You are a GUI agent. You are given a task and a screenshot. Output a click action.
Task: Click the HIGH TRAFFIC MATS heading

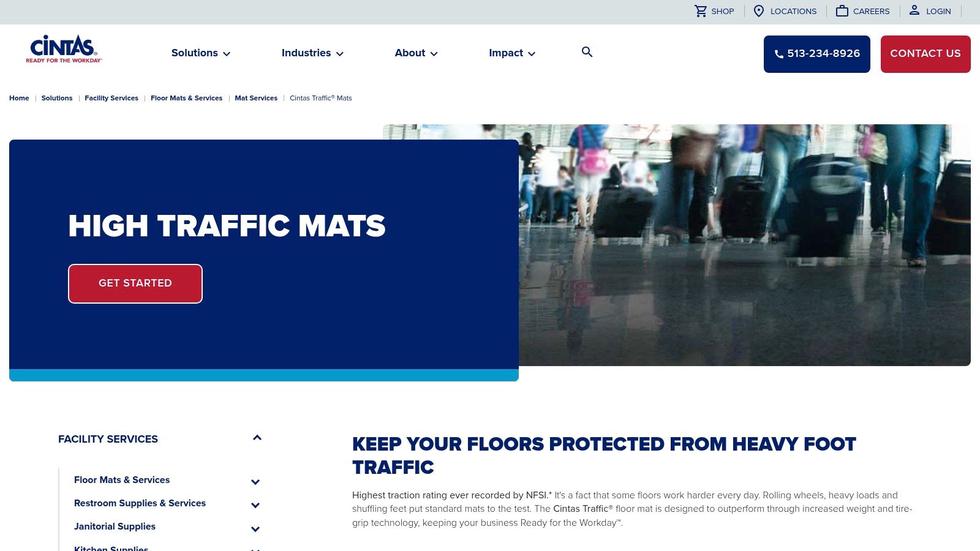(x=227, y=226)
